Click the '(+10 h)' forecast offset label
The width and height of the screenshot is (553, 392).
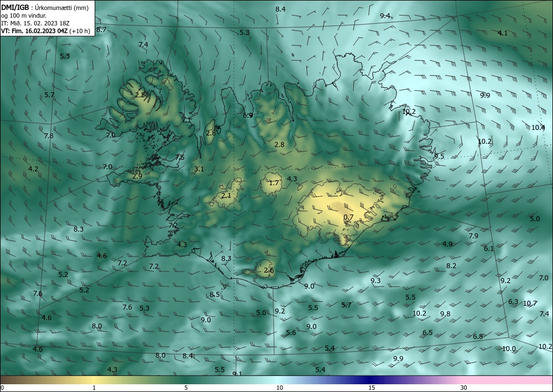point(80,31)
